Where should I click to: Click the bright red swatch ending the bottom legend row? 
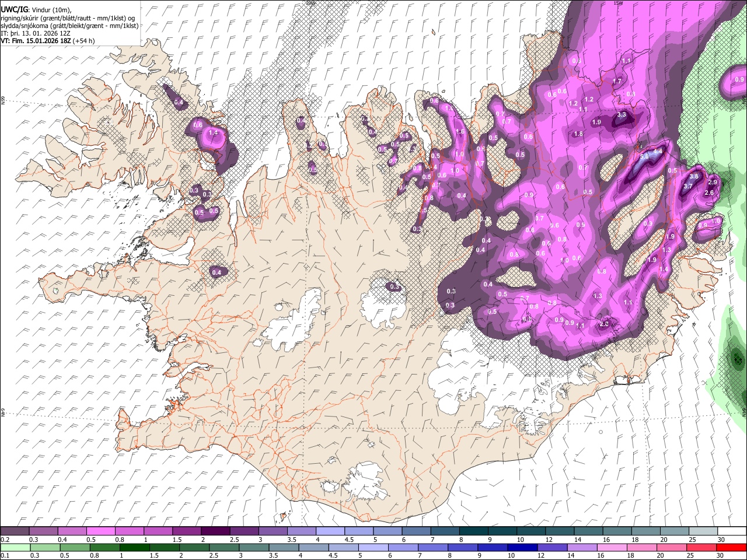(x=732, y=547)
